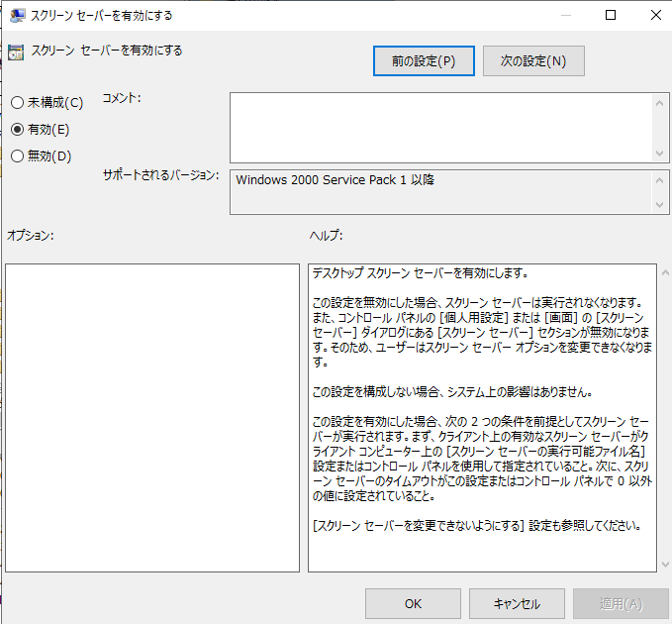The width and height of the screenshot is (672, 624).
Task: Click the policy setting icon beside heading
Action: click(x=16, y=52)
